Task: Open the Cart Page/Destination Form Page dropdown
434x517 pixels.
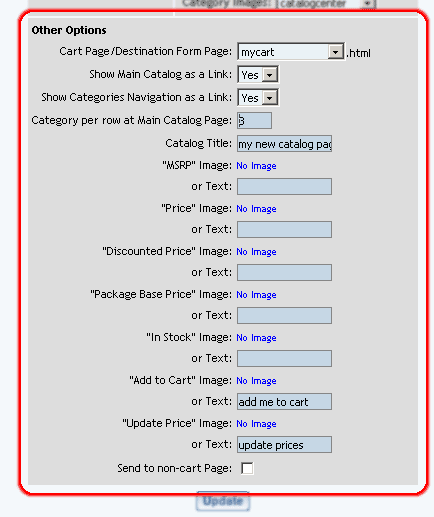Action: (291, 52)
